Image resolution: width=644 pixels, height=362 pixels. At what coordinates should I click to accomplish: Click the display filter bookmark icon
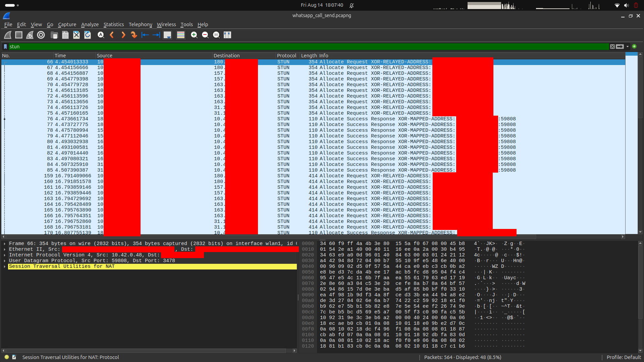coord(5,47)
